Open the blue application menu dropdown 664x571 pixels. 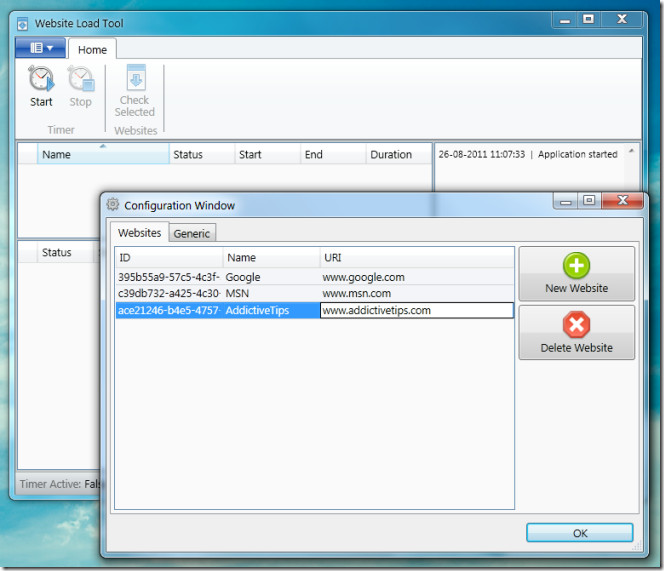point(41,48)
